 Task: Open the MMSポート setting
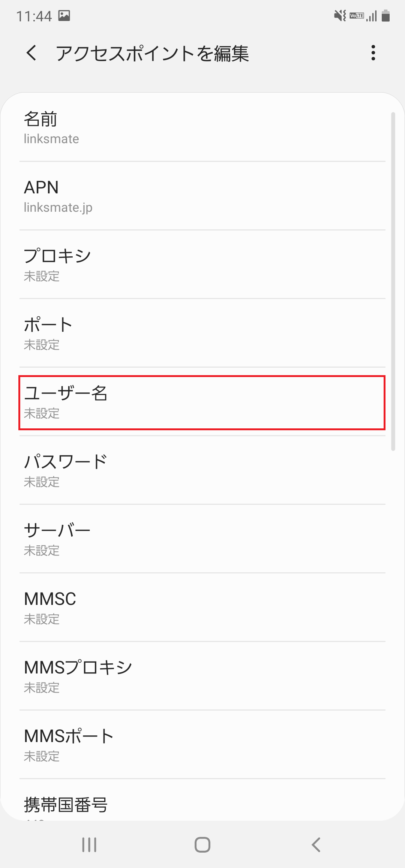pos(202,745)
